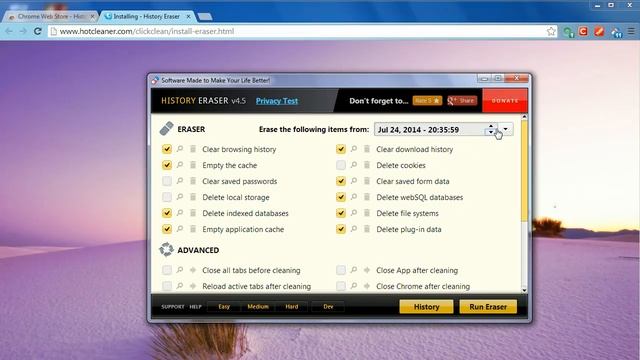Open a new Chrome tab

click(204, 16)
